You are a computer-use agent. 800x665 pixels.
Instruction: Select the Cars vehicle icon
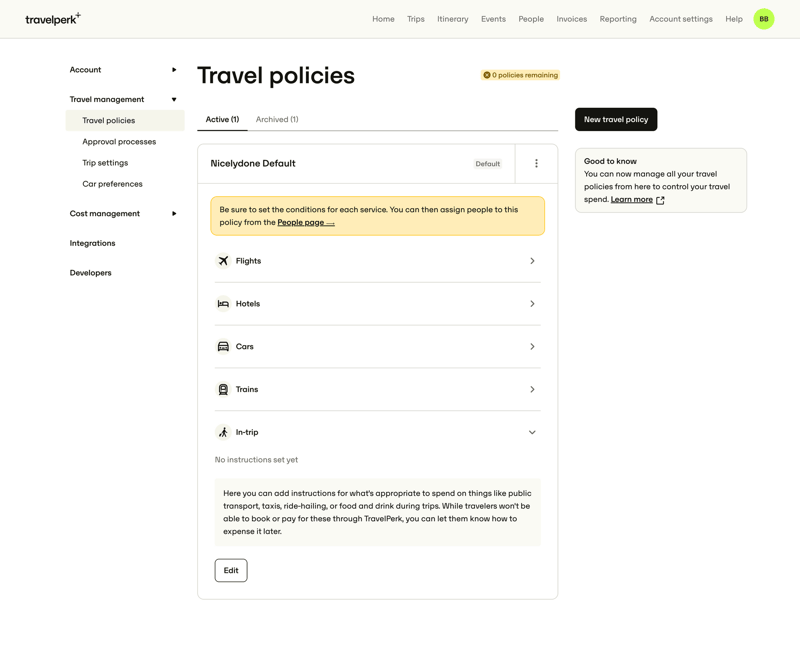pyautogui.click(x=224, y=346)
